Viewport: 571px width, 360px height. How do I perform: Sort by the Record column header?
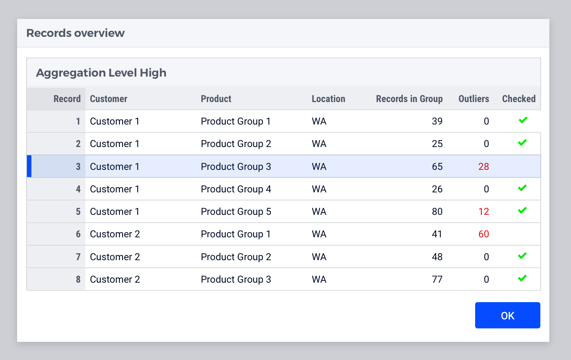[67, 99]
